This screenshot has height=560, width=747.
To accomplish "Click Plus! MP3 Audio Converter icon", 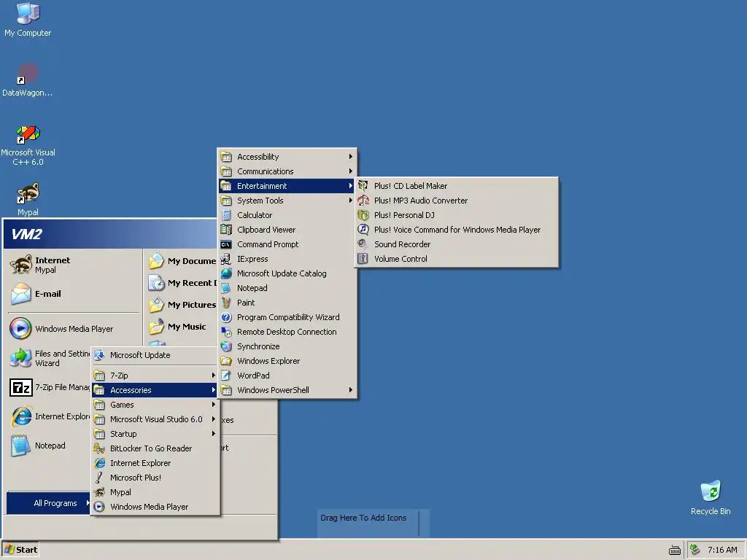I will pyautogui.click(x=363, y=201).
